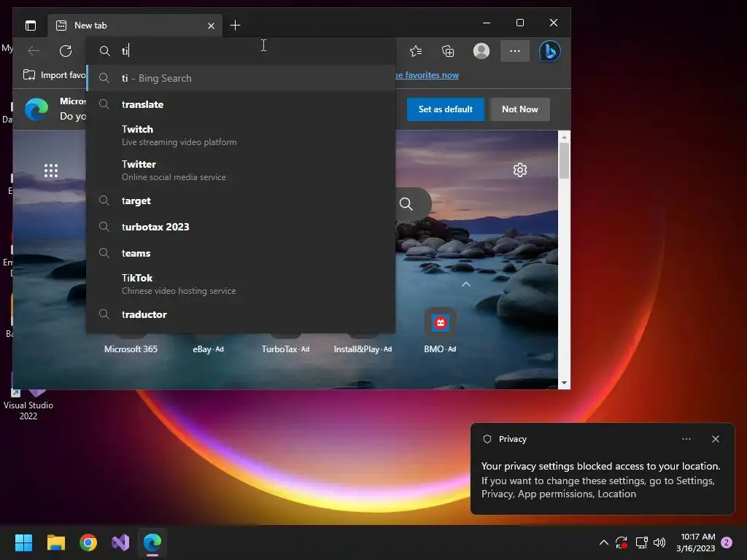747x560 pixels.
Task: Open the tab actions menu icon
Action: tap(31, 26)
